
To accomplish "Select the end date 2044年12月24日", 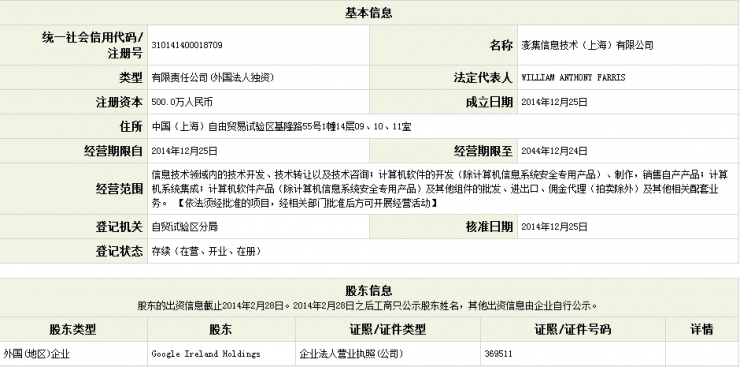I will coord(555,151).
